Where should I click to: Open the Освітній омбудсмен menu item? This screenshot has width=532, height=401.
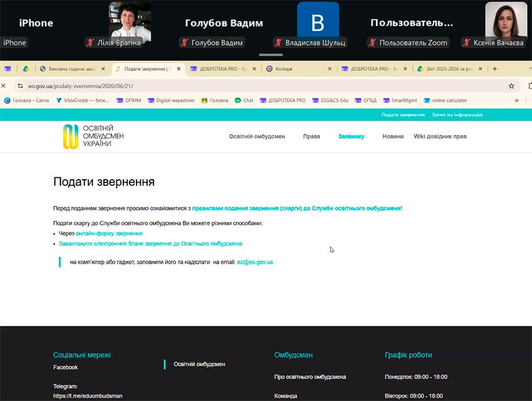257,136
